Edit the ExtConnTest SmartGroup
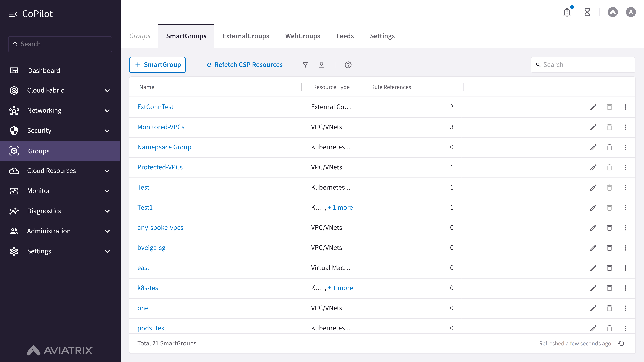644x362 pixels. [x=593, y=107]
